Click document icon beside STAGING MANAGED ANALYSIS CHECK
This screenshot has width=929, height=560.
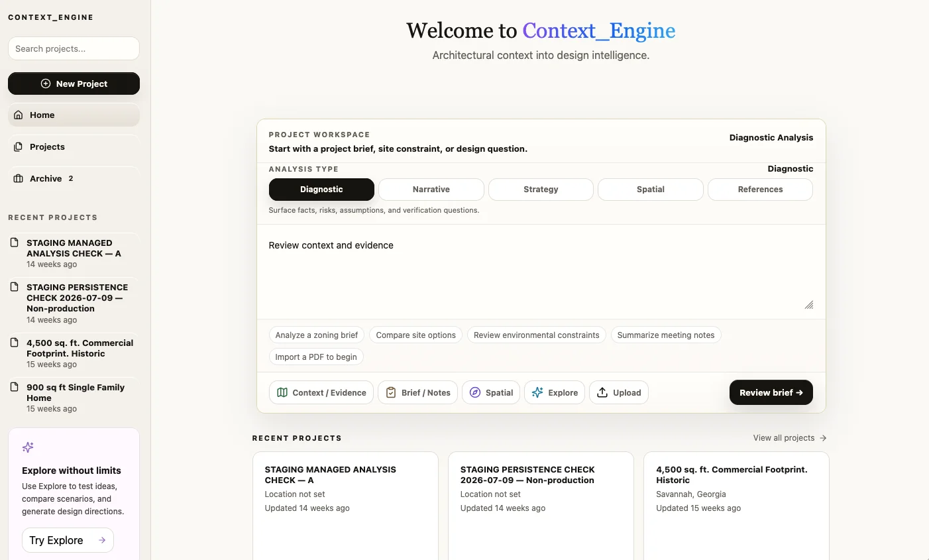point(15,243)
